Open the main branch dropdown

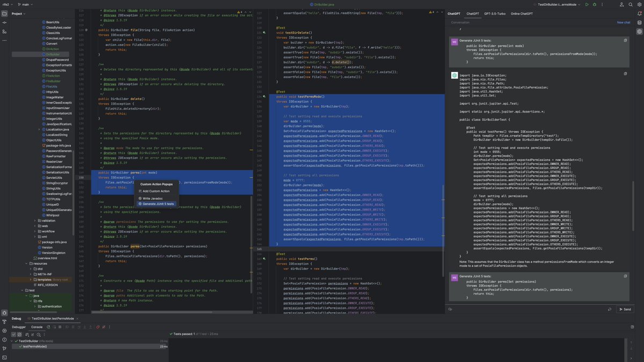[25, 4]
